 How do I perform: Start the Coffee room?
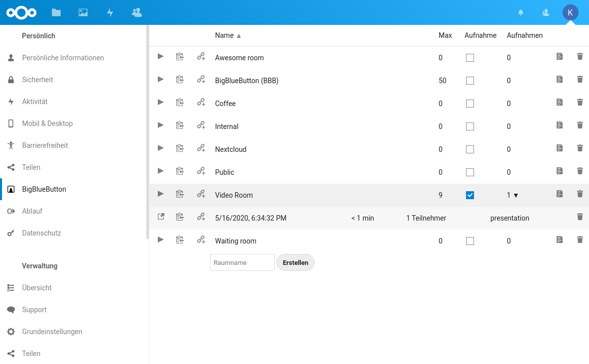[160, 102]
